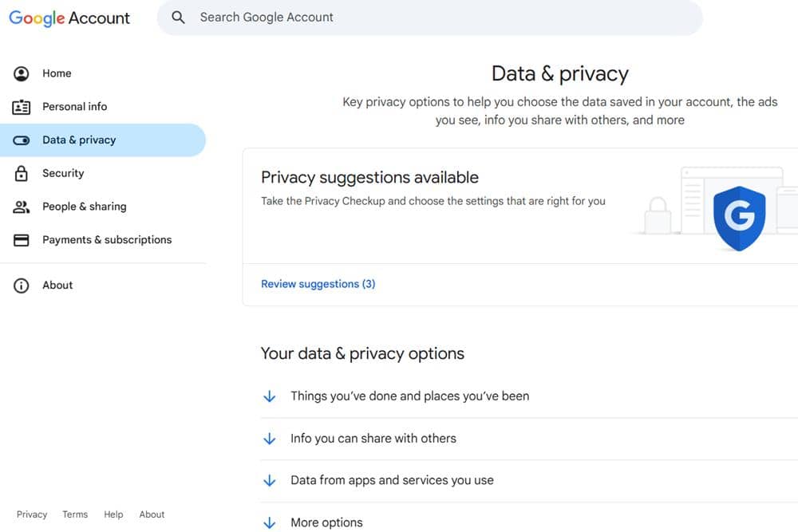The height and width of the screenshot is (532, 798).
Task: Click the Privacy footer link
Action: (x=32, y=514)
